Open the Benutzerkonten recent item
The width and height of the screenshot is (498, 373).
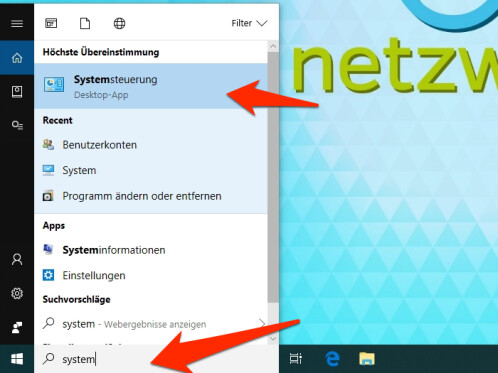click(151, 145)
